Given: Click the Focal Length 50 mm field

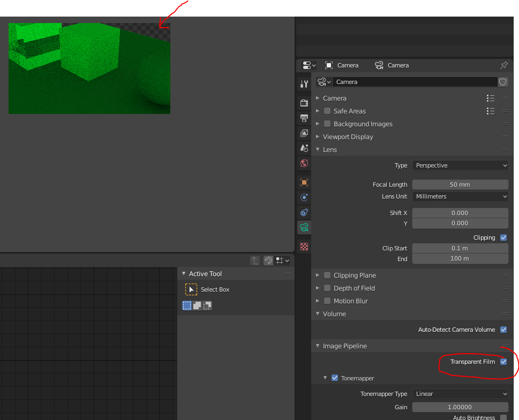Looking at the screenshot, I should 460,185.
